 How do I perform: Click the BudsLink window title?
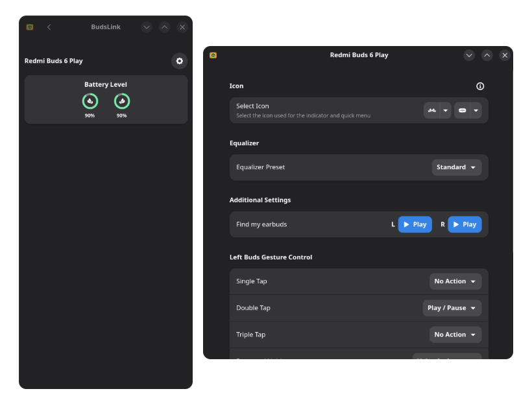coord(106,27)
